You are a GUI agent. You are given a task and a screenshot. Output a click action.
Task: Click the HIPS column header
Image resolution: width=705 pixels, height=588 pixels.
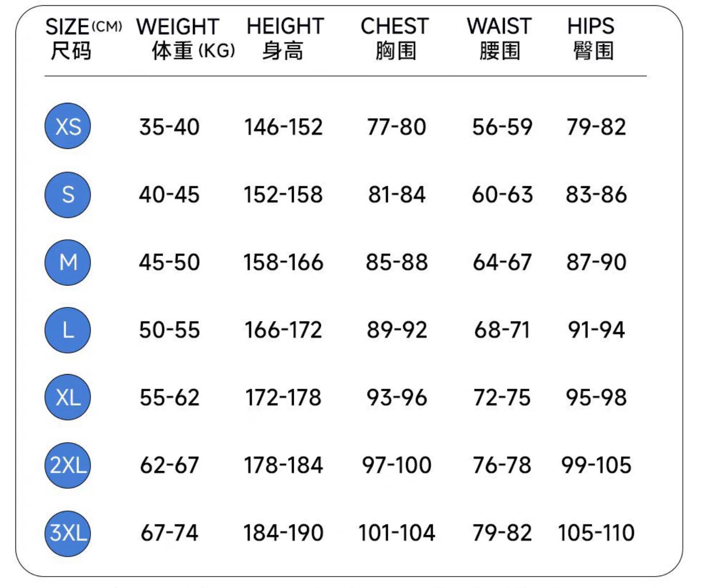coord(591,38)
